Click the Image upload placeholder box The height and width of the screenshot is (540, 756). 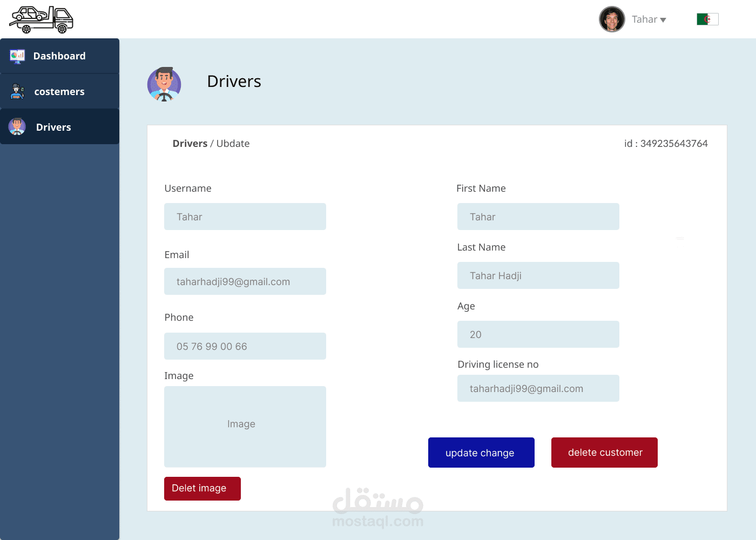click(245, 427)
